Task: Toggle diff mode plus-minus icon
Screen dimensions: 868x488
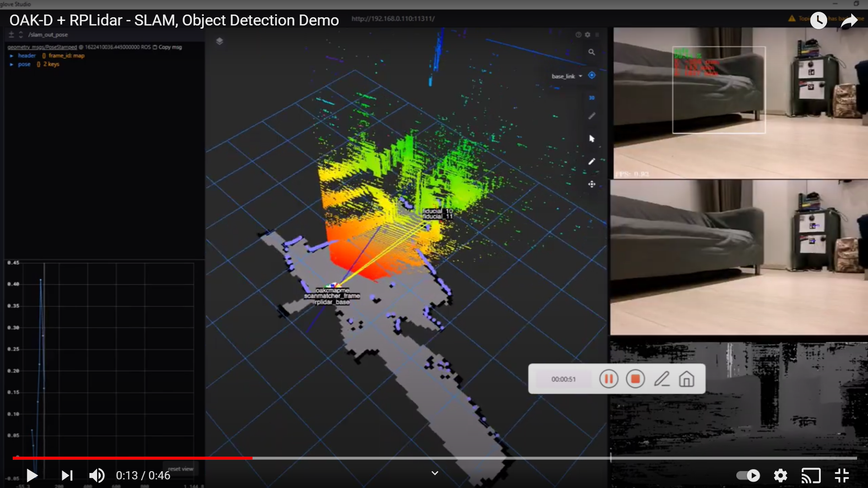Action: point(11,35)
